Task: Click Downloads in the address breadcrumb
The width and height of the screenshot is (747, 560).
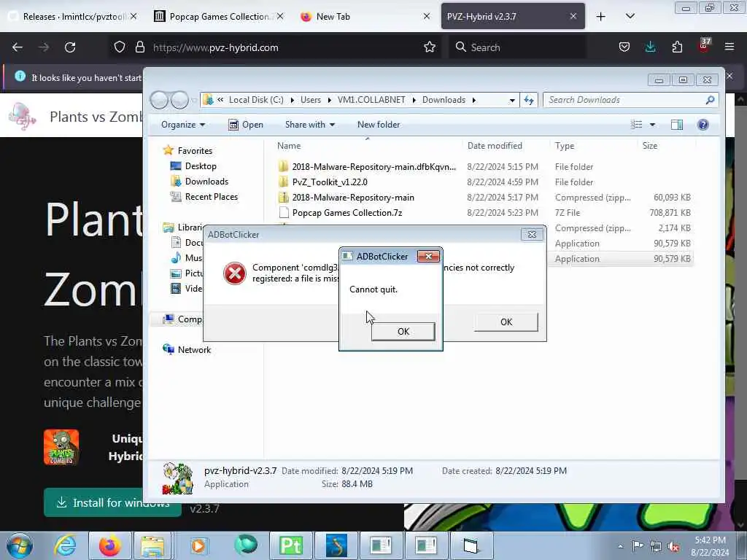Action: pos(444,100)
